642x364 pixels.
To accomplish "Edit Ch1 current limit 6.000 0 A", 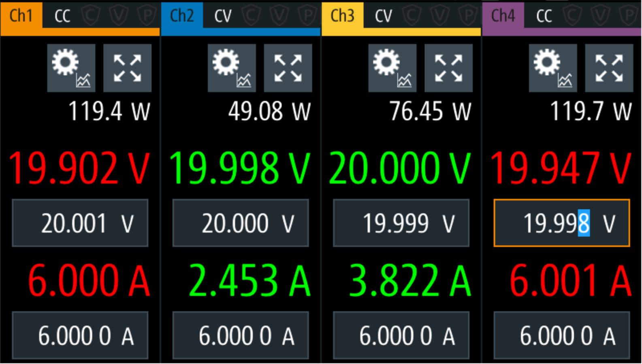I will pyautogui.click(x=80, y=335).
